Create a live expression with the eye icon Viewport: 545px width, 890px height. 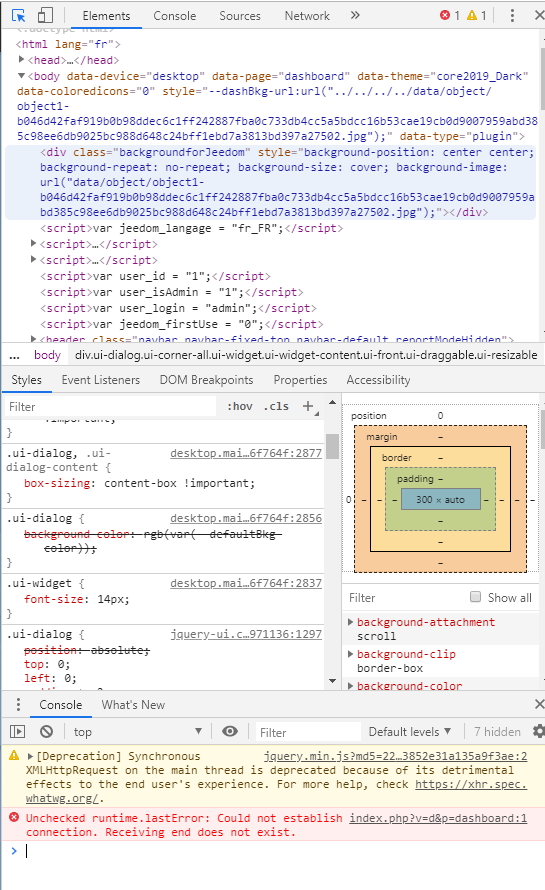pyautogui.click(x=230, y=731)
